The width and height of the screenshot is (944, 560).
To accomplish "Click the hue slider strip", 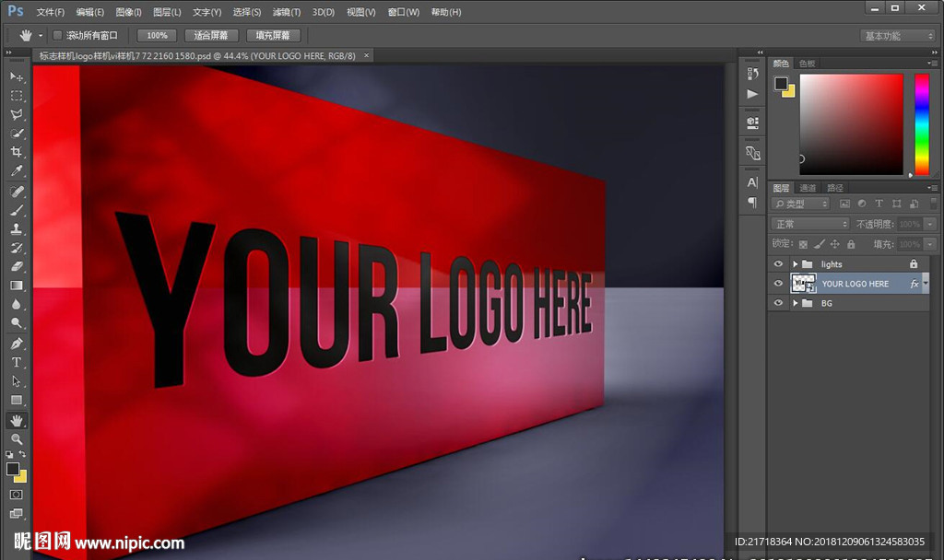I will [922, 124].
